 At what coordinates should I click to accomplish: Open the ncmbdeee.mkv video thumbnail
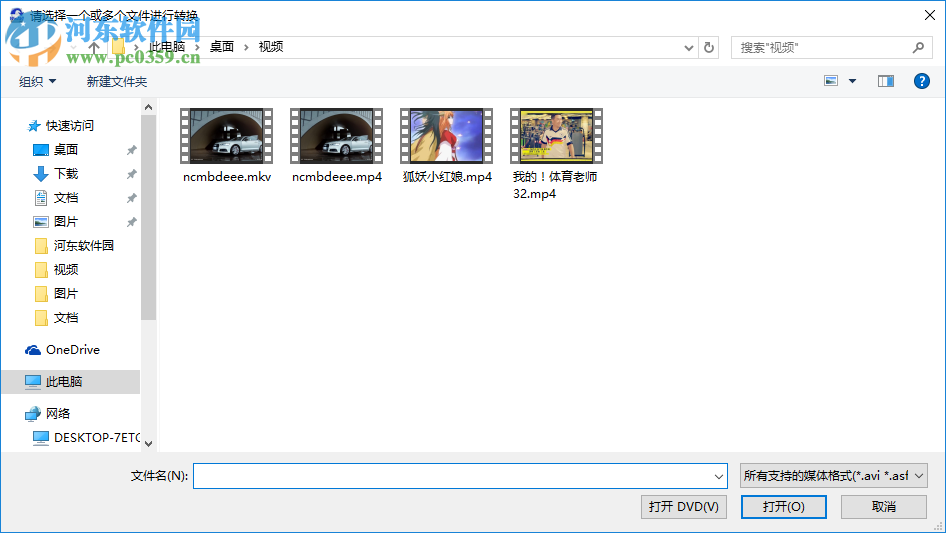(226, 136)
